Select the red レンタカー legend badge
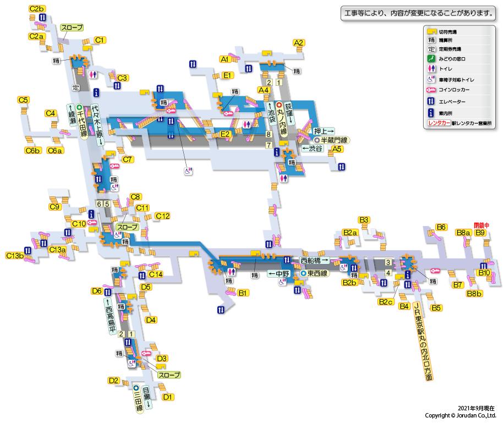 [x=439, y=123]
